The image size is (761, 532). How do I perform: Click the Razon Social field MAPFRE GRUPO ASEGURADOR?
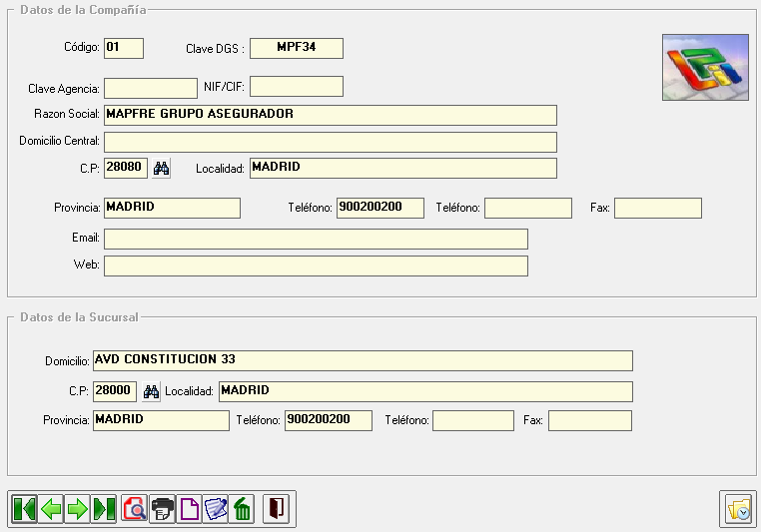[330, 115]
